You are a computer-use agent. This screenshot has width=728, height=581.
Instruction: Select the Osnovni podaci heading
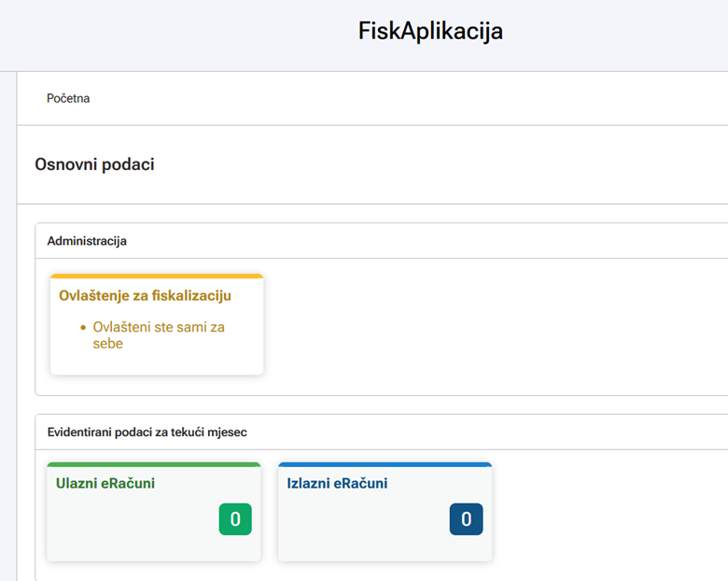click(94, 164)
